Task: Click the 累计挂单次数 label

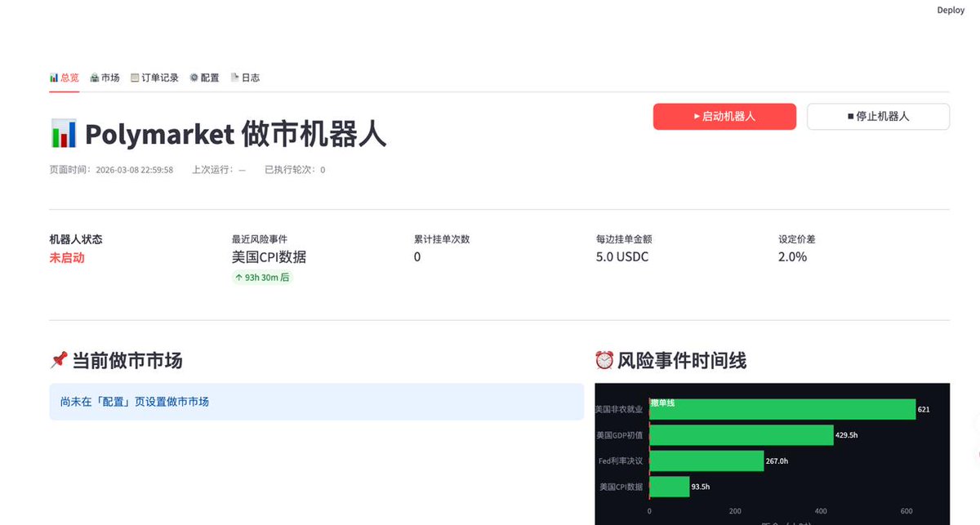Action: click(442, 239)
